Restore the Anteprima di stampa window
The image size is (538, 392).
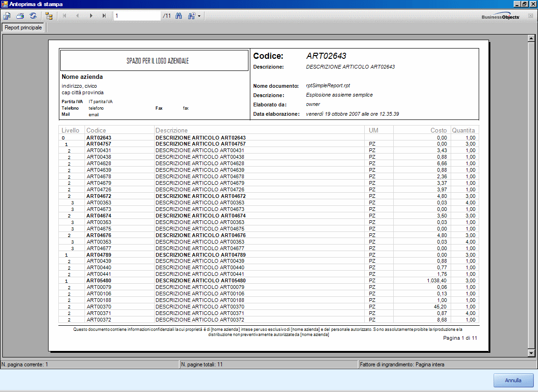524,4
